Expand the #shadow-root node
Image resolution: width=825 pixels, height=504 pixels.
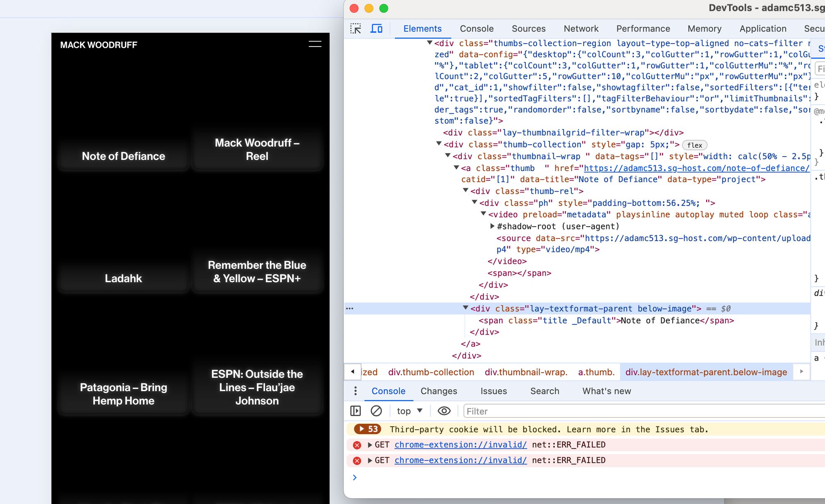[x=492, y=226]
